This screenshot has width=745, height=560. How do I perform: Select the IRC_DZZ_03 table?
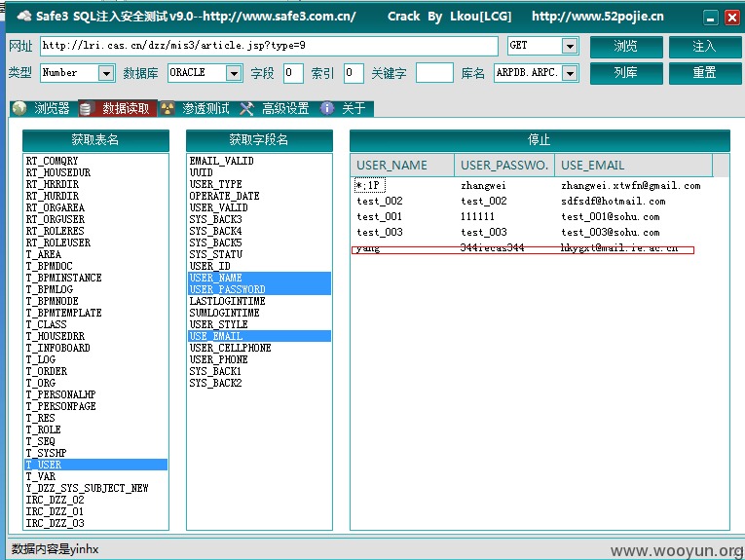click(95, 523)
